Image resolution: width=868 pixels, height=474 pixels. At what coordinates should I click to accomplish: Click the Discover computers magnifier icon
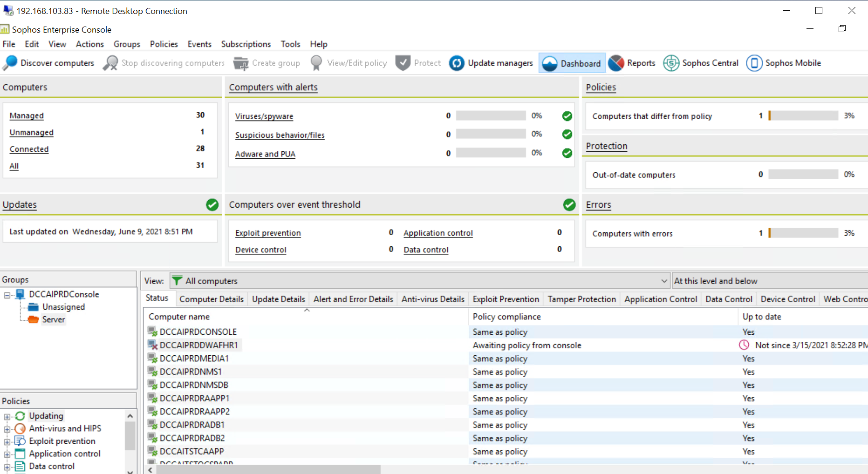pos(10,63)
